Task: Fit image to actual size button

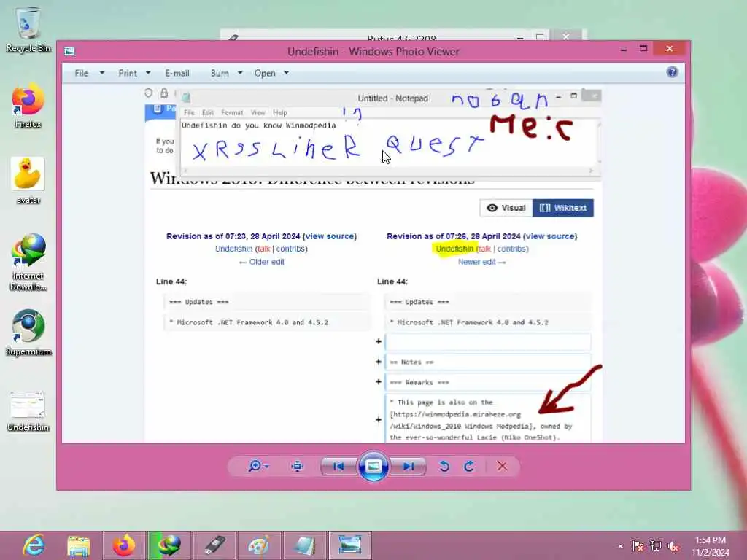Action: pos(298,466)
